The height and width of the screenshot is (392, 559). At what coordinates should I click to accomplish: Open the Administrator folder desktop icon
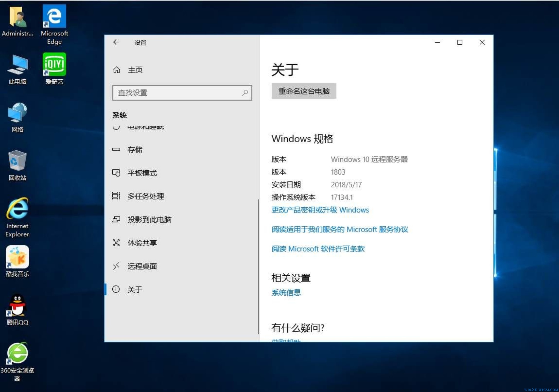17,21
